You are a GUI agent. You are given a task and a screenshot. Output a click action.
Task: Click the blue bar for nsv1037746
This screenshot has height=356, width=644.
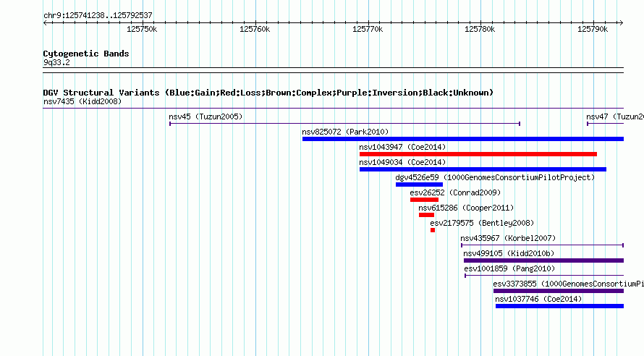pyautogui.click(x=559, y=306)
